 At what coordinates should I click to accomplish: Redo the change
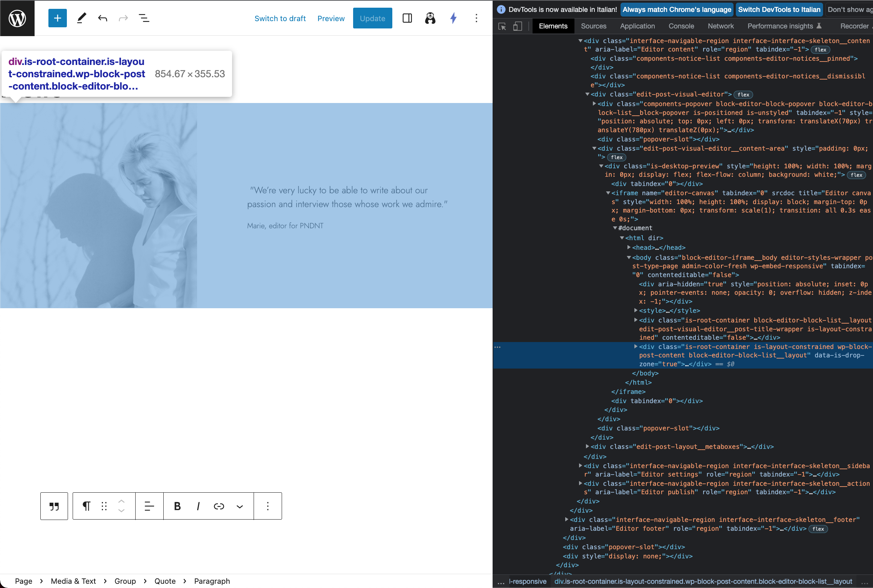click(x=123, y=18)
